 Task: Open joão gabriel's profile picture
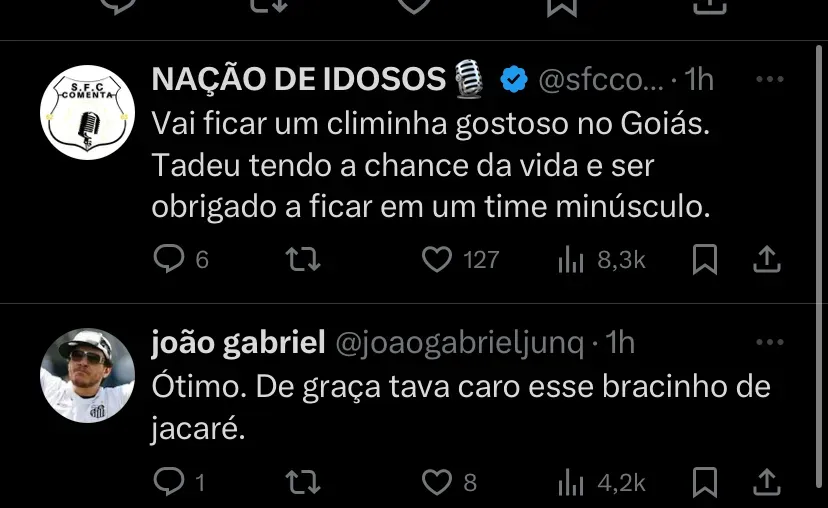pos(87,376)
